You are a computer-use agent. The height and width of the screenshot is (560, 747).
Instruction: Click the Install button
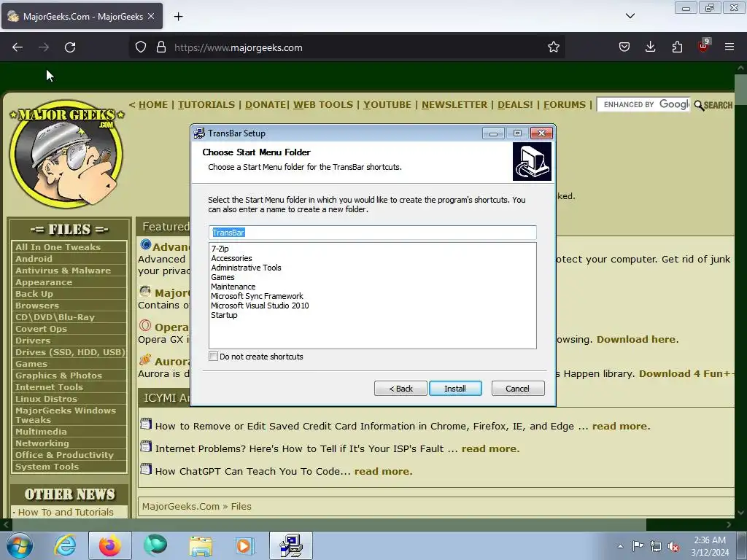click(x=455, y=389)
